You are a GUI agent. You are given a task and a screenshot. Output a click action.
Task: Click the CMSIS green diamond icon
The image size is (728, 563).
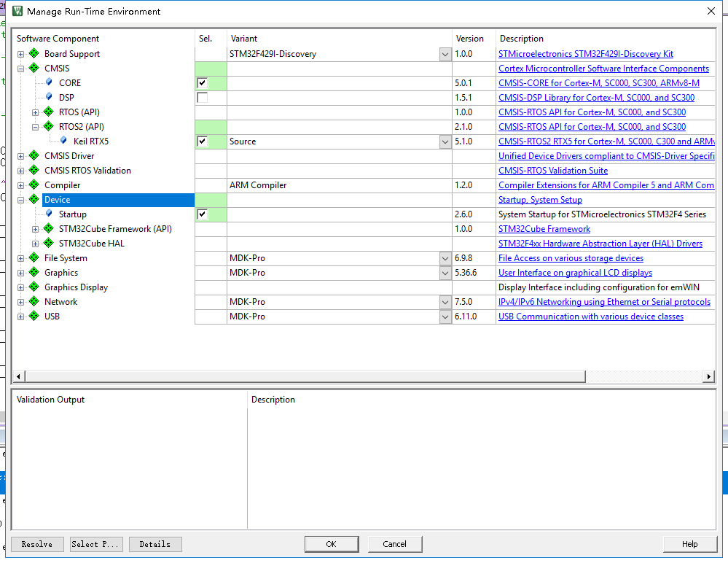[34, 68]
